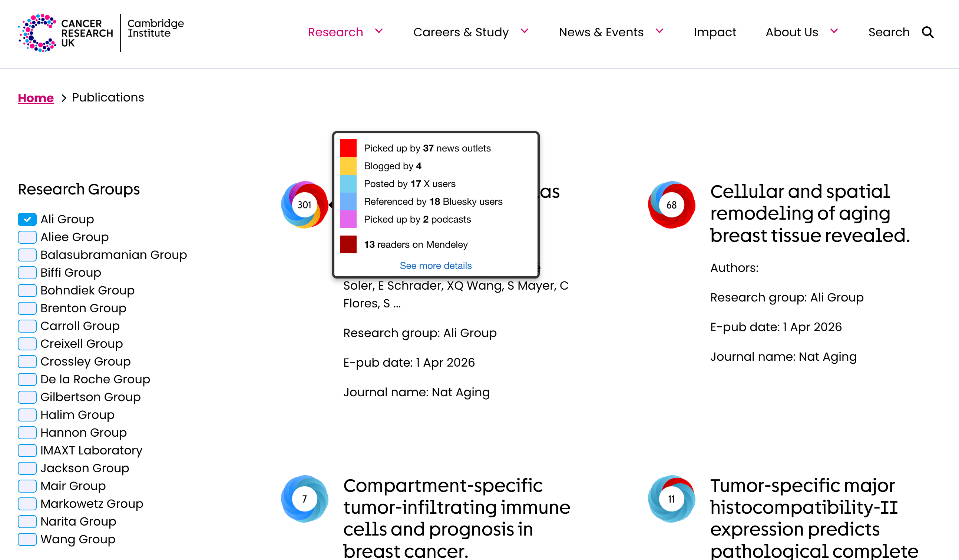
Task: Check the IMAXT Laboratory checkbox
Action: [27, 450]
